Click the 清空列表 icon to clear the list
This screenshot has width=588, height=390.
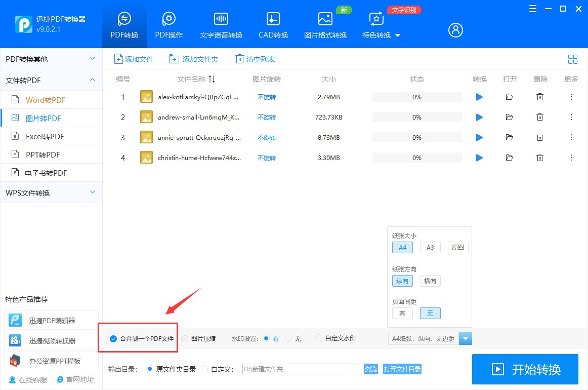[x=239, y=59]
